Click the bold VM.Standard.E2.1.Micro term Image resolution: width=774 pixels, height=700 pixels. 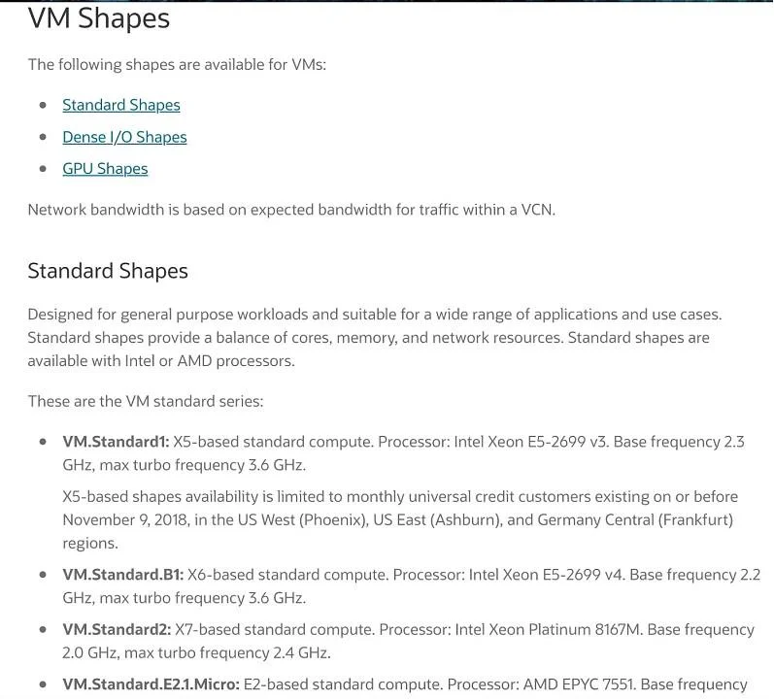151,684
